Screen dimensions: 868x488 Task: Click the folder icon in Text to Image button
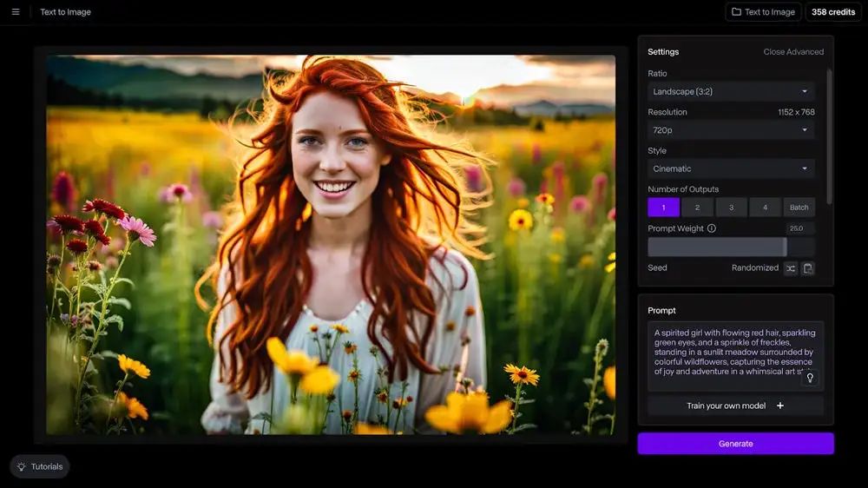736,12
